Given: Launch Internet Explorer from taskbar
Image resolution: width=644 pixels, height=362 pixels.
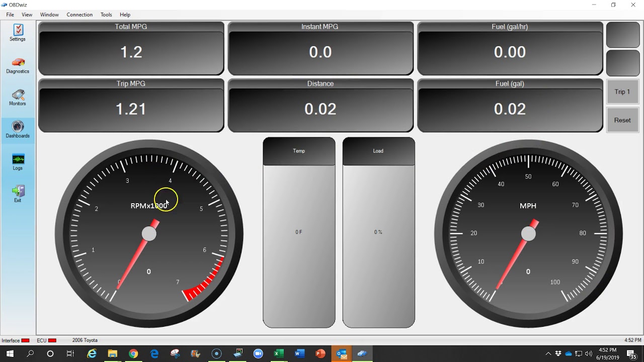Looking at the screenshot, I should [x=92, y=354].
